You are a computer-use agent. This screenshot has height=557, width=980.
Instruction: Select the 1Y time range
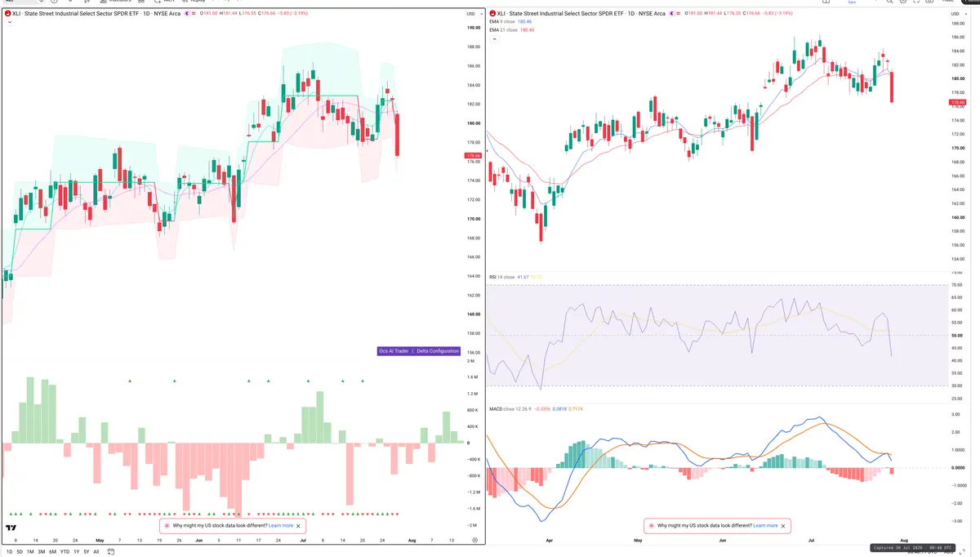coord(77,552)
